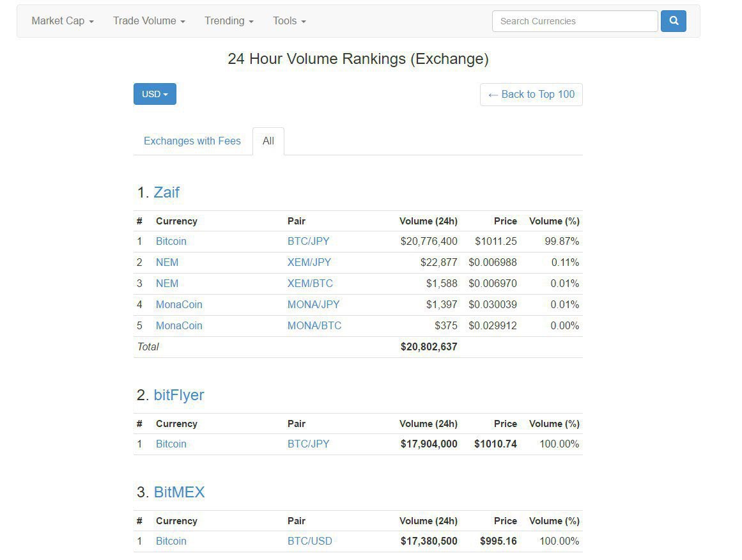
Task: Click the 24 Hour Volume Rankings title
Action: [359, 59]
